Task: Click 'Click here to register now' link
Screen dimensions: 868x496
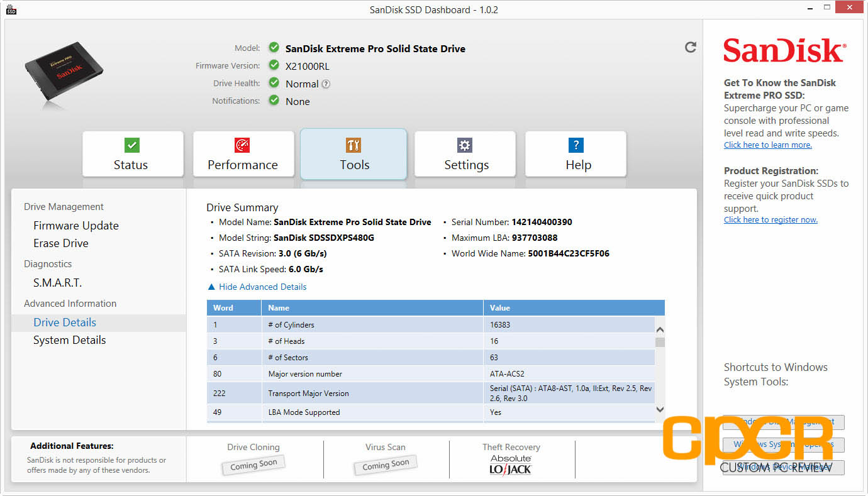Action: pyautogui.click(x=771, y=220)
